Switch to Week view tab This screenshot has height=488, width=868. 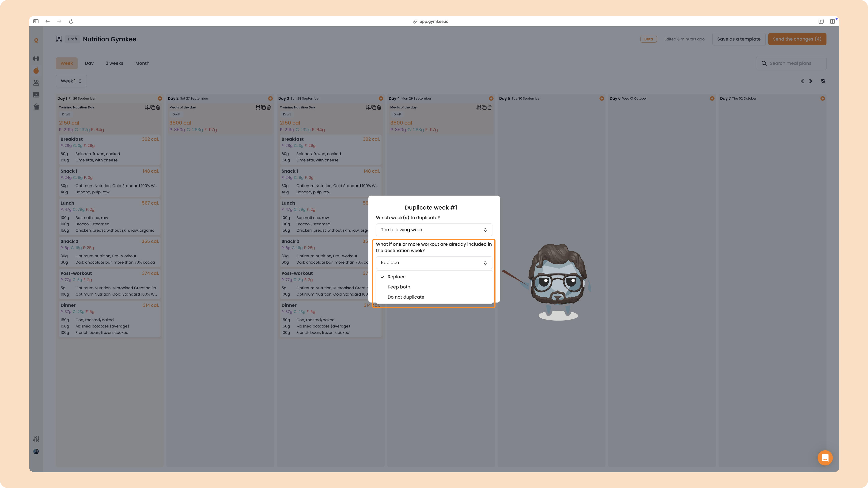tap(67, 63)
